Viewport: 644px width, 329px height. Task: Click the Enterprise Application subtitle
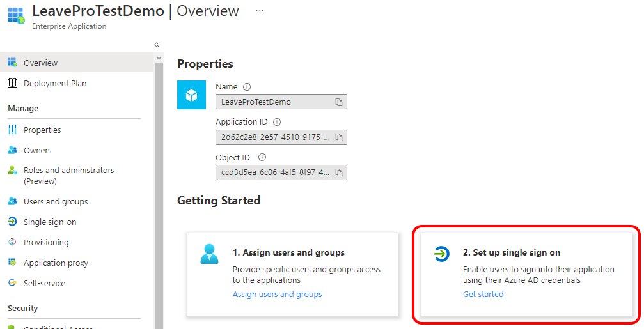69,26
